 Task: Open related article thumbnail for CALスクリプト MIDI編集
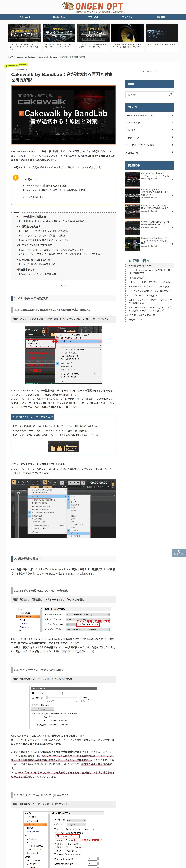tap(133, 195)
